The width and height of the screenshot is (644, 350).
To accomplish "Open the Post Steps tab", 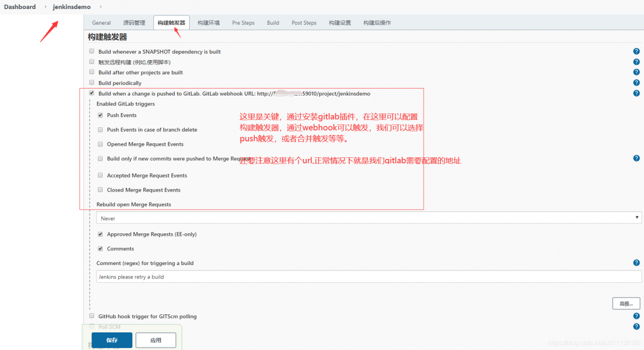I will (x=304, y=23).
